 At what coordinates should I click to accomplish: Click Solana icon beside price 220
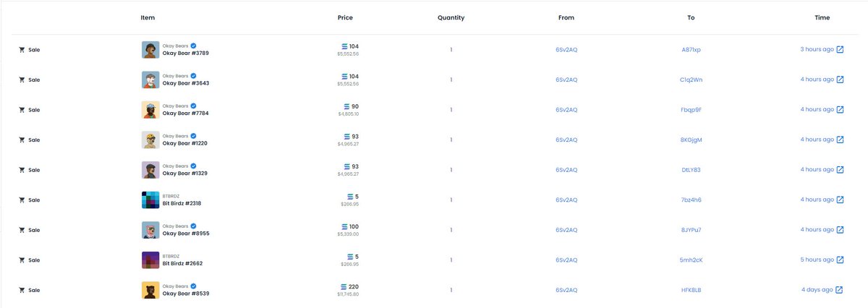click(x=344, y=286)
